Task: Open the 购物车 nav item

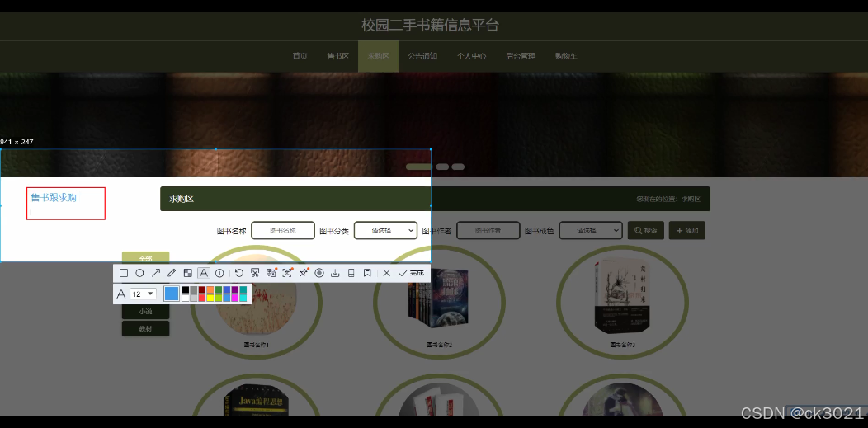Action: point(566,56)
